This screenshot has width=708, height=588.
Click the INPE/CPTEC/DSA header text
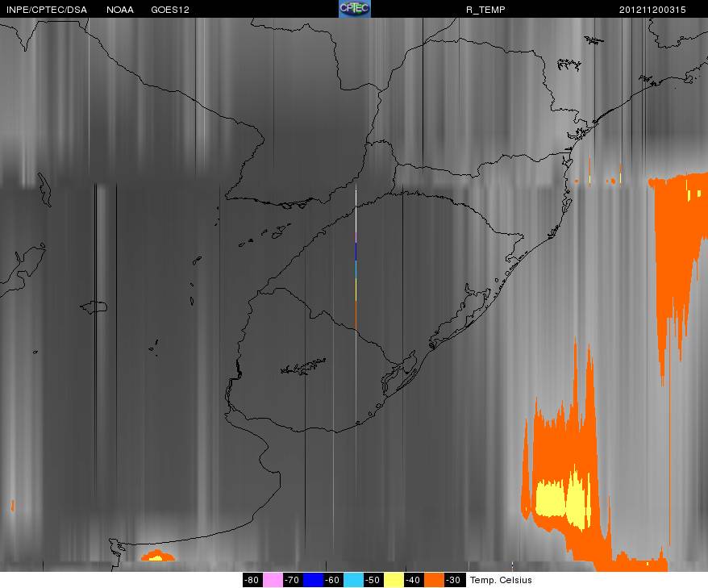tap(47, 10)
